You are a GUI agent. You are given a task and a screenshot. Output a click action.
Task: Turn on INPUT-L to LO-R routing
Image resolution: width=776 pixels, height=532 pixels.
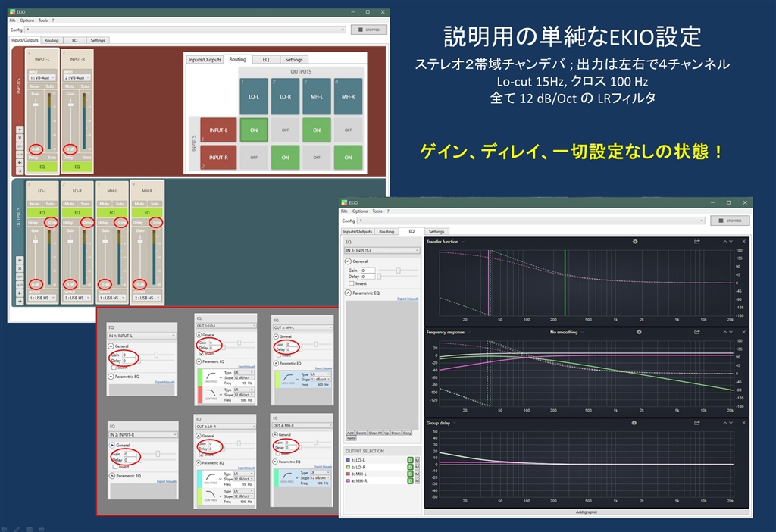click(285, 130)
